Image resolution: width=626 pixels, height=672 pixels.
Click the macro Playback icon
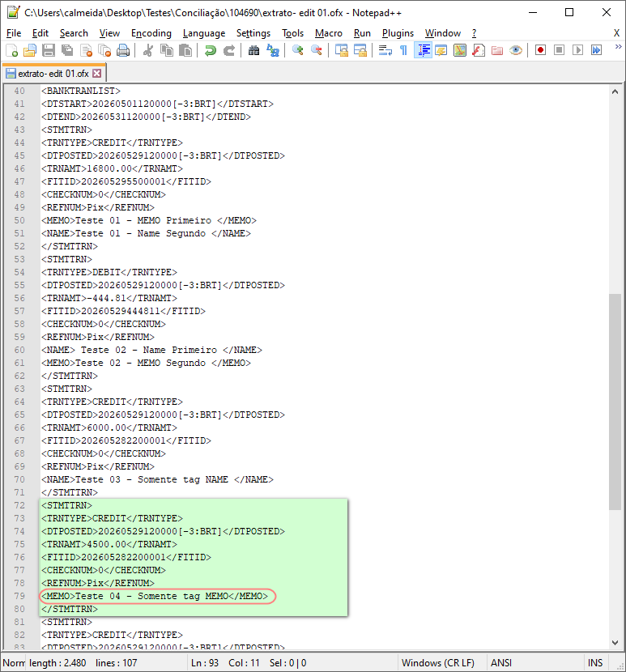[x=577, y=50]
